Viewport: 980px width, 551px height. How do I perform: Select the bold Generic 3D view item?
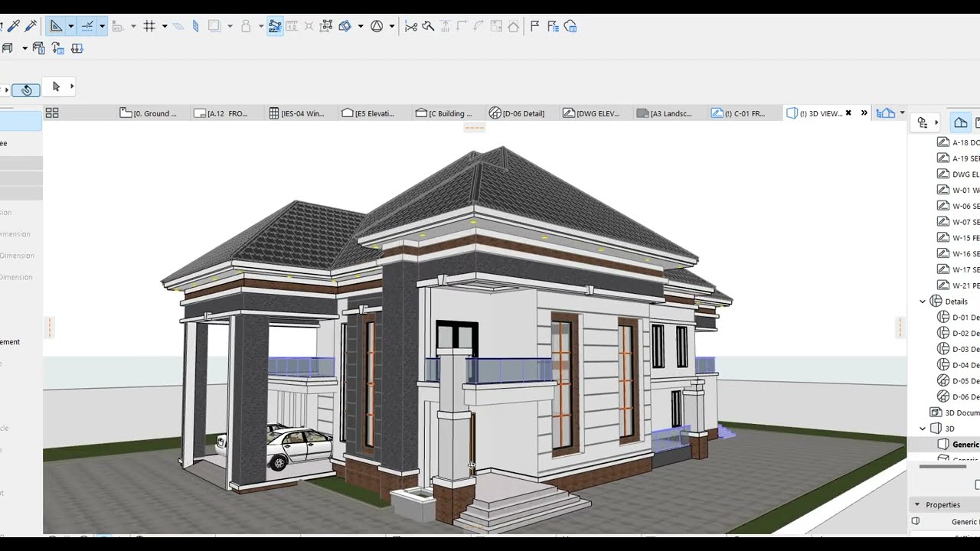959,445
